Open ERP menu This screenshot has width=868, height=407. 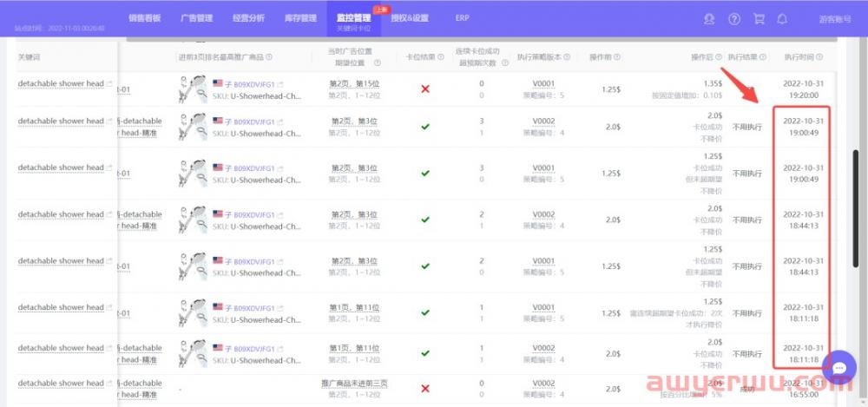click(463, 17)
